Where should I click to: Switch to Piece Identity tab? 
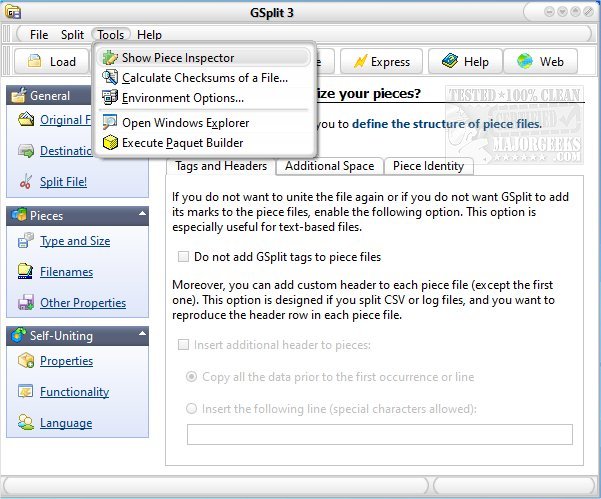pos(428,166)
